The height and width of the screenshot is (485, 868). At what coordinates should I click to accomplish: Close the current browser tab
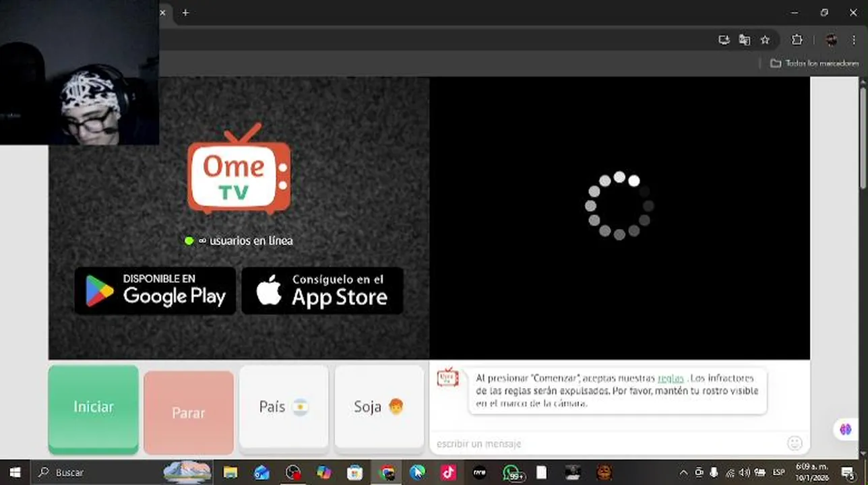coord(162,12)
